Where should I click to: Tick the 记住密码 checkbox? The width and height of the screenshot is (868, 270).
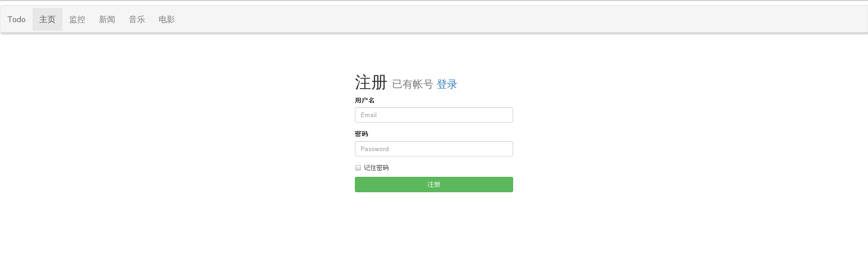(358, 168)
